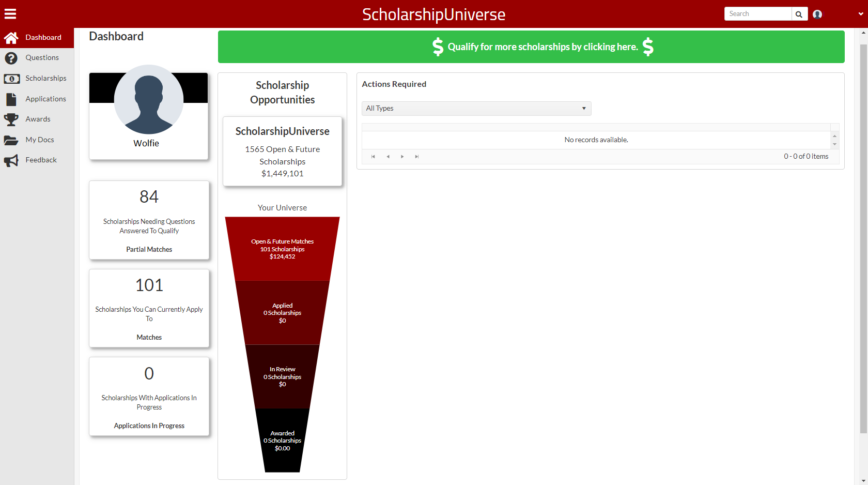
Task: Open the All Types filter dropdown
Action: (476, 109)
